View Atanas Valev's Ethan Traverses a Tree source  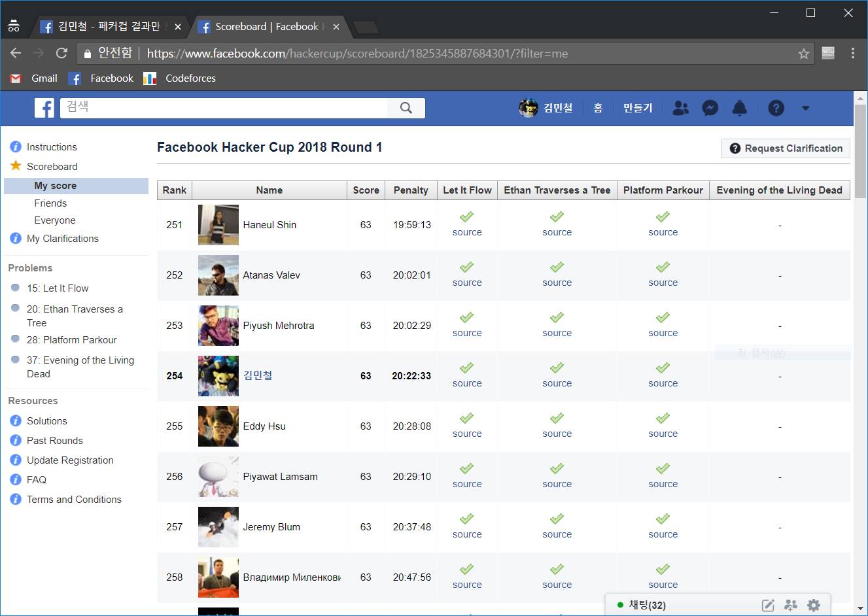(x=557, y=282)
